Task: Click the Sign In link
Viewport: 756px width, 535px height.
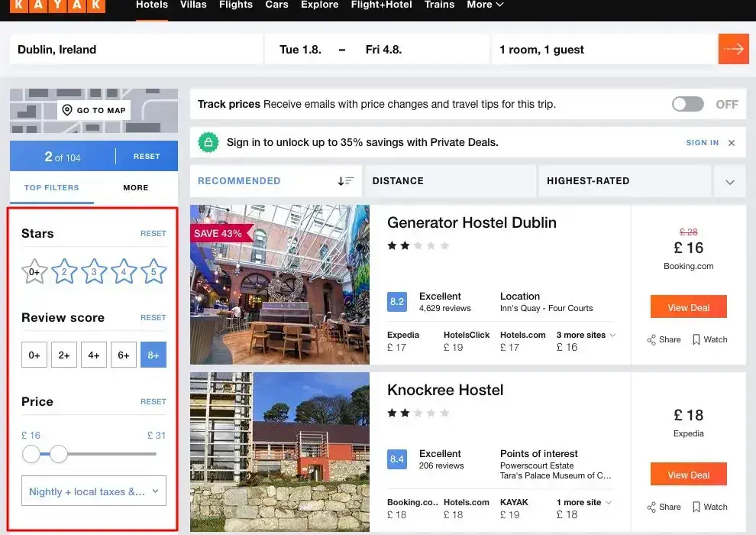Action: (x=702, y=143)
